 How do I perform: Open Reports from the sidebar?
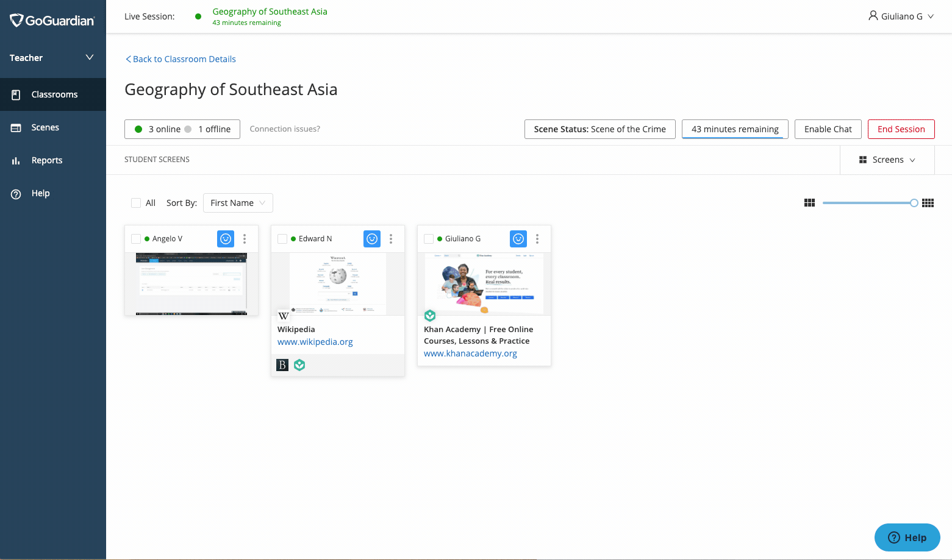coord(47,160)
